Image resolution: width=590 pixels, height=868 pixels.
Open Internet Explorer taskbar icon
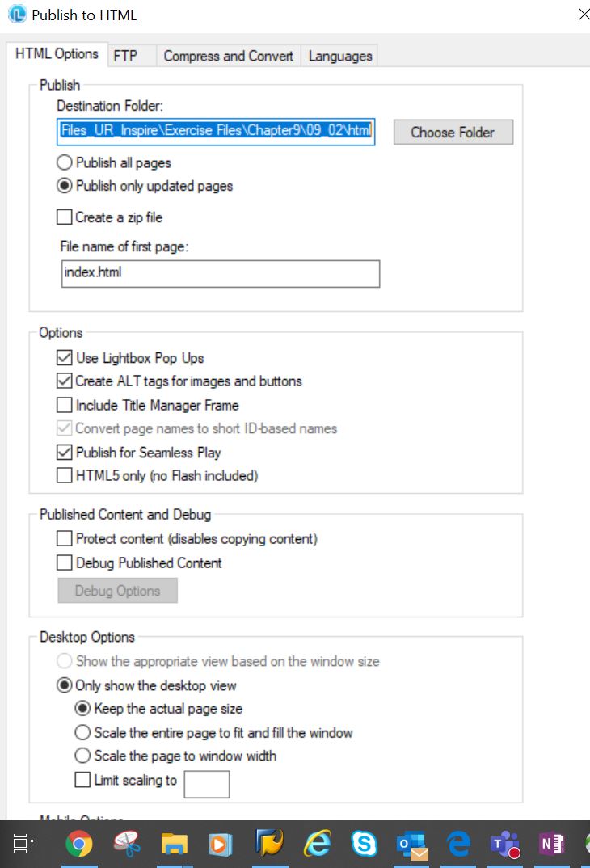tap(317, 844)
